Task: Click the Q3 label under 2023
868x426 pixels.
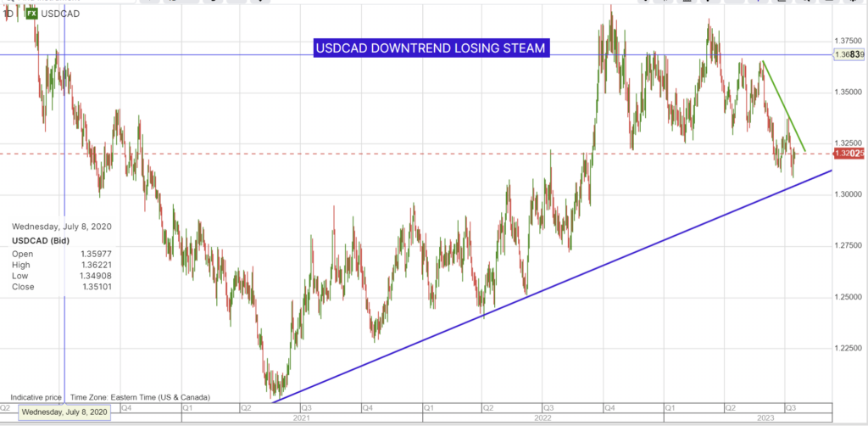Action: point(790,407)
